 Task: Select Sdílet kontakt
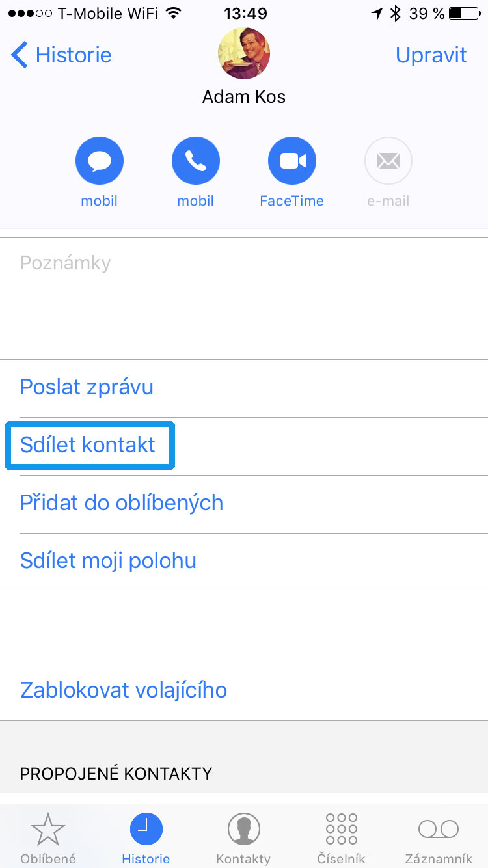[x=88, y=445]
